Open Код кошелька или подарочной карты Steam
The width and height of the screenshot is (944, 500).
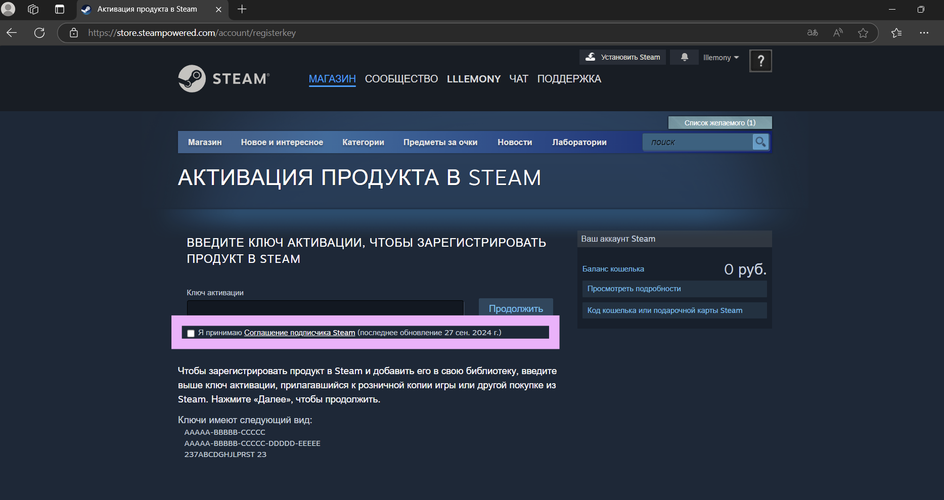[x=674, y=310]
